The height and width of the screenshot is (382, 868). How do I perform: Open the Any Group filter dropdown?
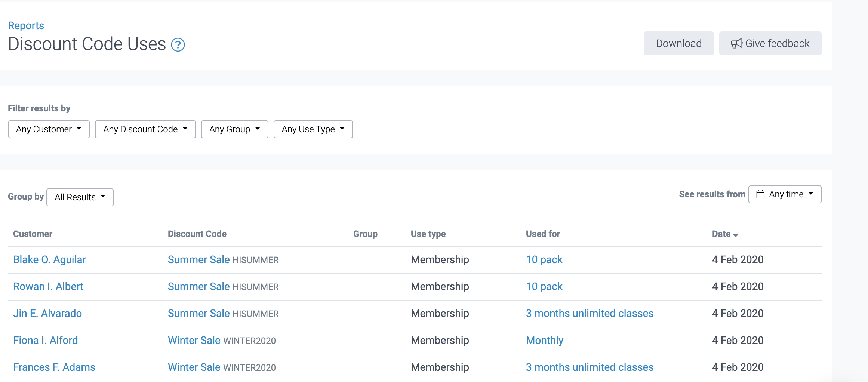(x=234, y=129)
